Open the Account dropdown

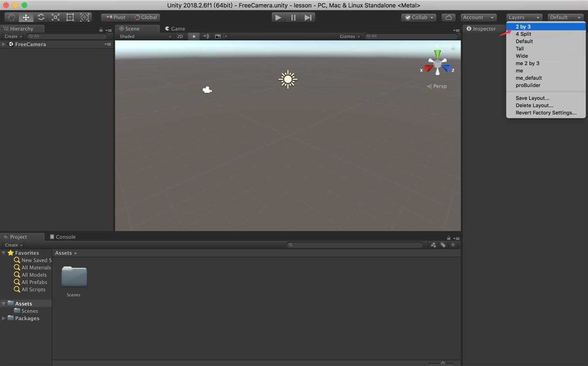[x=479, y=17]
